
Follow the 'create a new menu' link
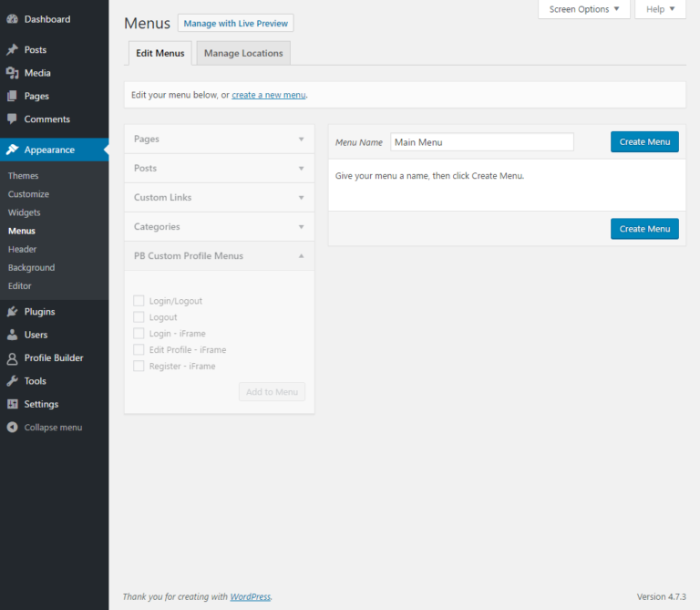pos(269,95)
